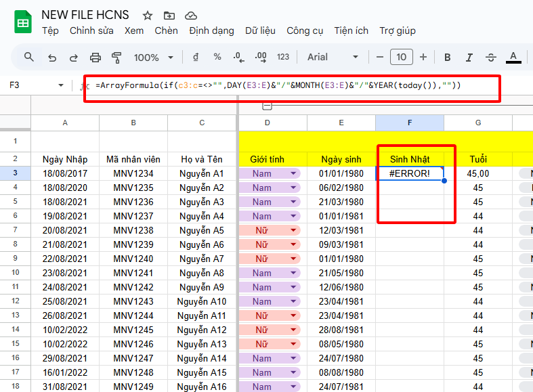
Task: Open the Arial font dropdown
Action: click(x=333, y=58)
